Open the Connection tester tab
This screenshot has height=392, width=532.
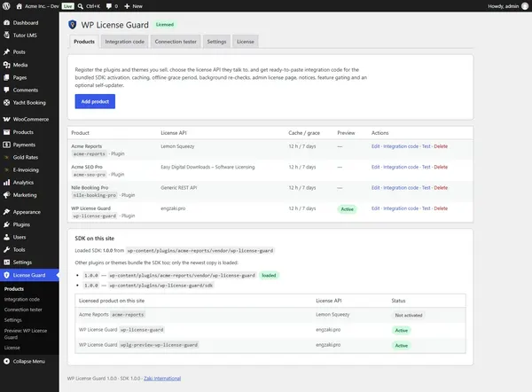(176, 42)
